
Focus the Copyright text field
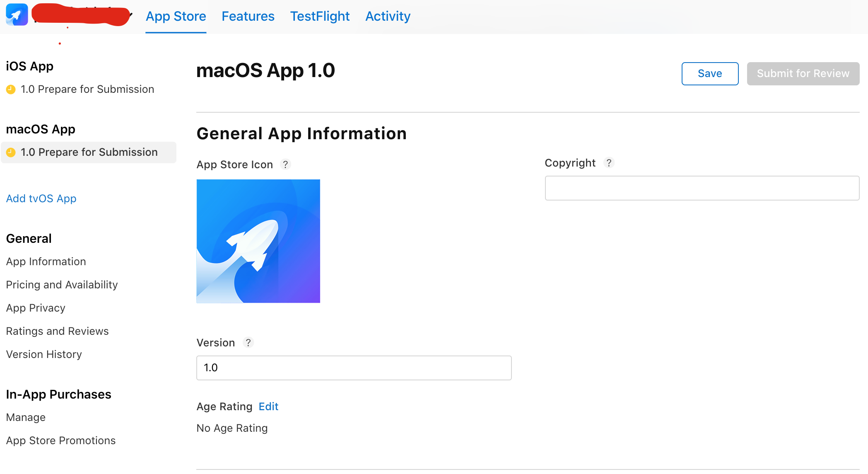click(702, 188)
